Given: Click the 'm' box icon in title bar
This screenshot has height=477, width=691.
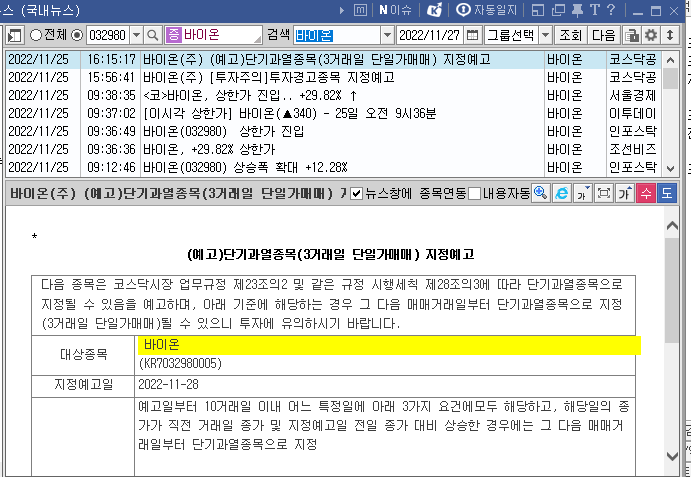Looking at the screenshot, I should tap(360, 10).
